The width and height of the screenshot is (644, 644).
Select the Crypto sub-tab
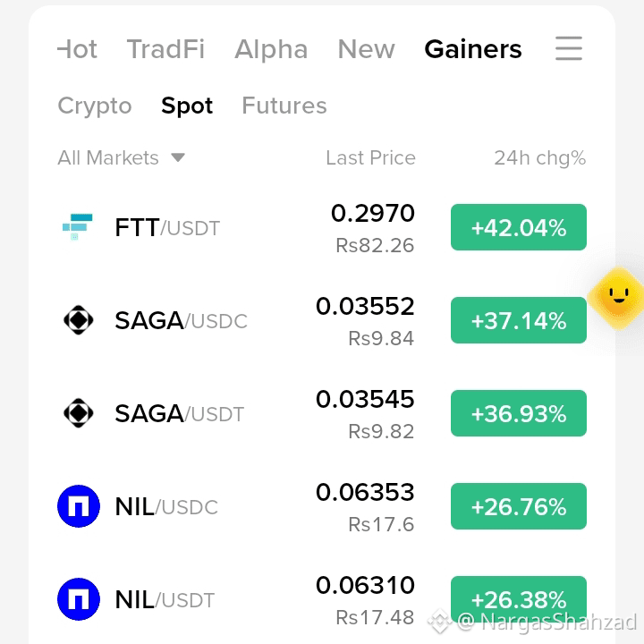[x=95, y=106]
